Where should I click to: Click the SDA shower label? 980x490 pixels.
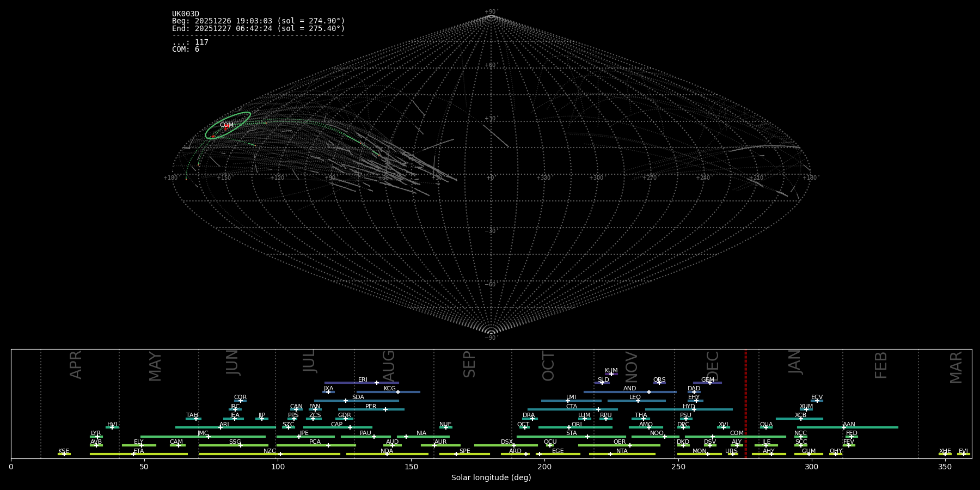point(358,397)
